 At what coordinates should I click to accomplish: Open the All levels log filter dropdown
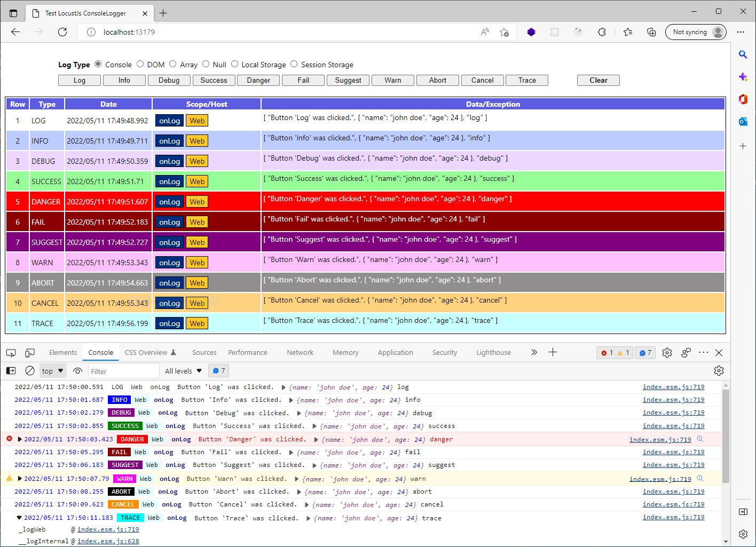click(x=184, y=371)
